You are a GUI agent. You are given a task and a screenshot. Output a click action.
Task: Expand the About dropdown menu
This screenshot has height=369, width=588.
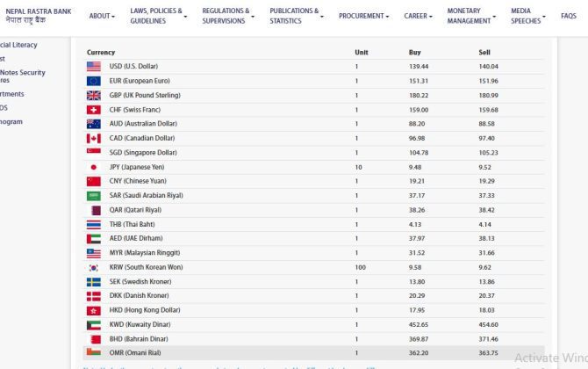tap(103, 16)
